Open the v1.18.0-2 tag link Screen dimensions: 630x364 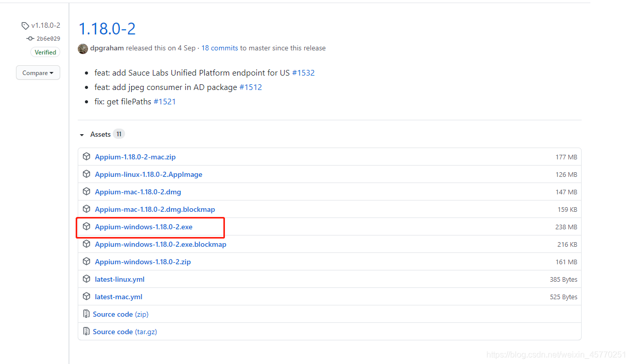pos(46,26)
